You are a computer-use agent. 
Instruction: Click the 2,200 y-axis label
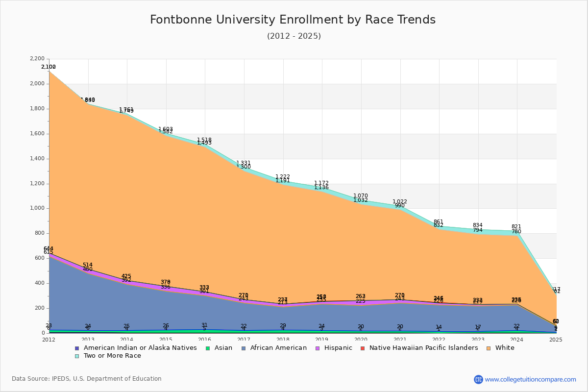point(38,59)
